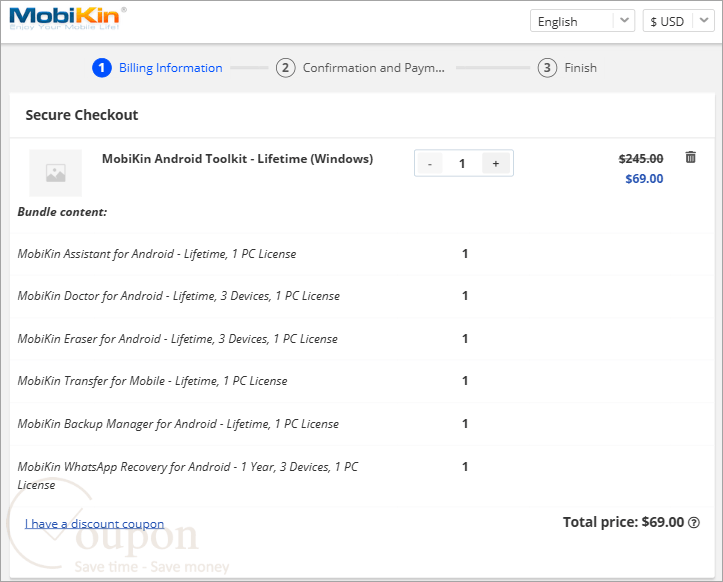Click the MobiKin WhatsApp Recovery for Android row
Screen dimensions: 723x582
362,476
